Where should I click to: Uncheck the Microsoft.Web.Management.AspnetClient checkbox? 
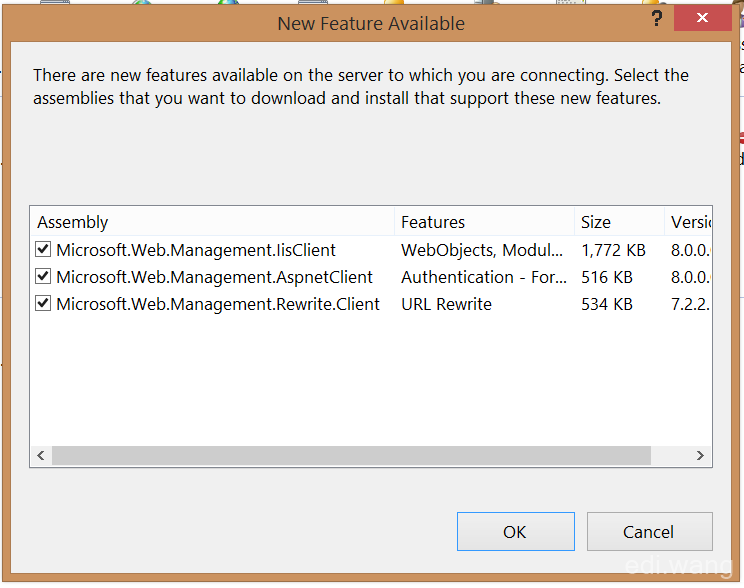click(43, 276)
